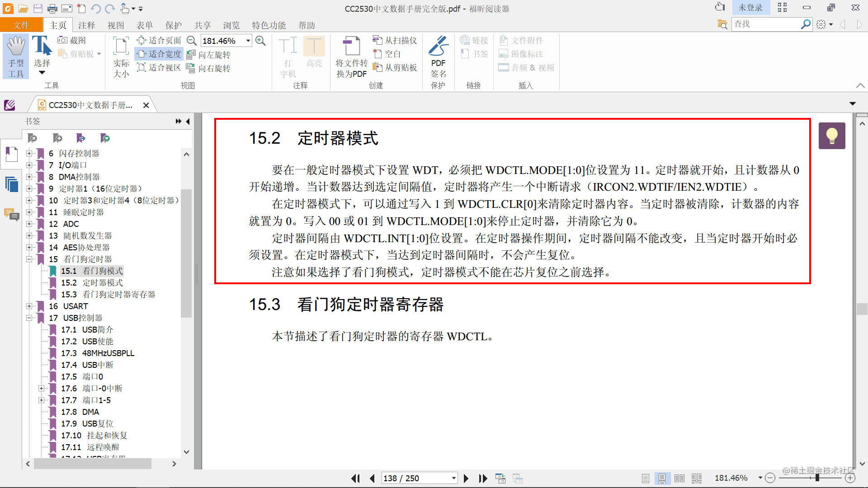Click the zoom in magnifier icon

click(x=260, y=41)
